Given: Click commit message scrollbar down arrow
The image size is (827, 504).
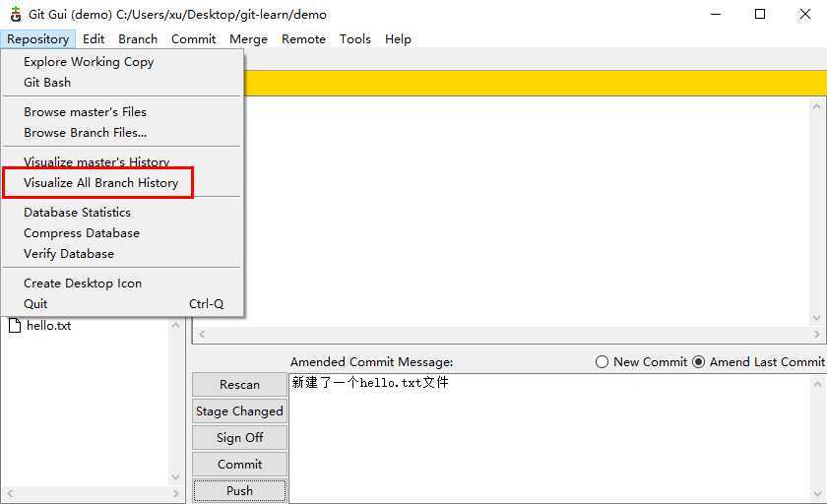Looking at the screenshot, I should pos(817,494).
